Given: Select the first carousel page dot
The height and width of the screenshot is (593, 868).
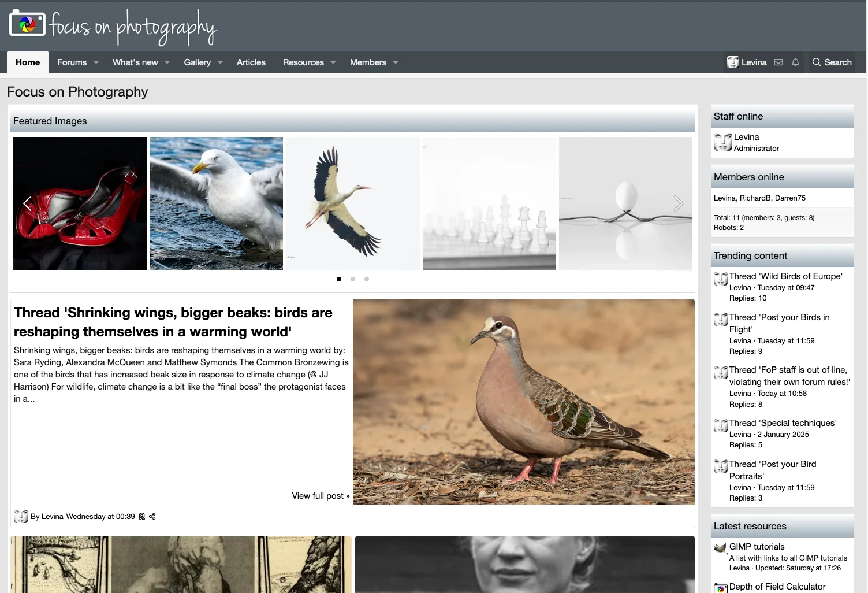Looking at the screenshot, I should 339,279.
